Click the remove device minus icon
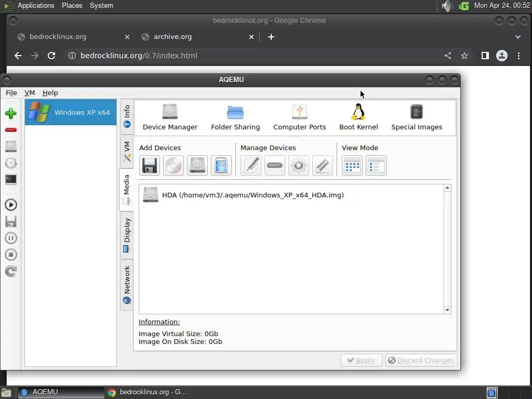532x399 pixels. pyautogui.click(x=275, y=166)
